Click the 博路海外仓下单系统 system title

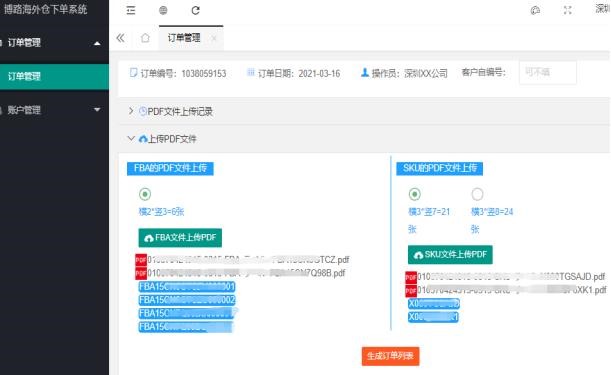pyautogui.click(x=46, y=9)
